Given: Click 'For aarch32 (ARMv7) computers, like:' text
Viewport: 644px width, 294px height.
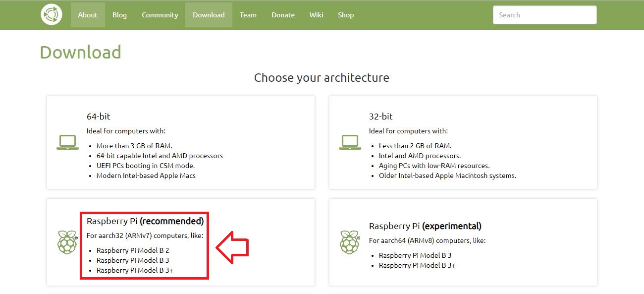Looking at the screenshot, I should coord(145,235).
